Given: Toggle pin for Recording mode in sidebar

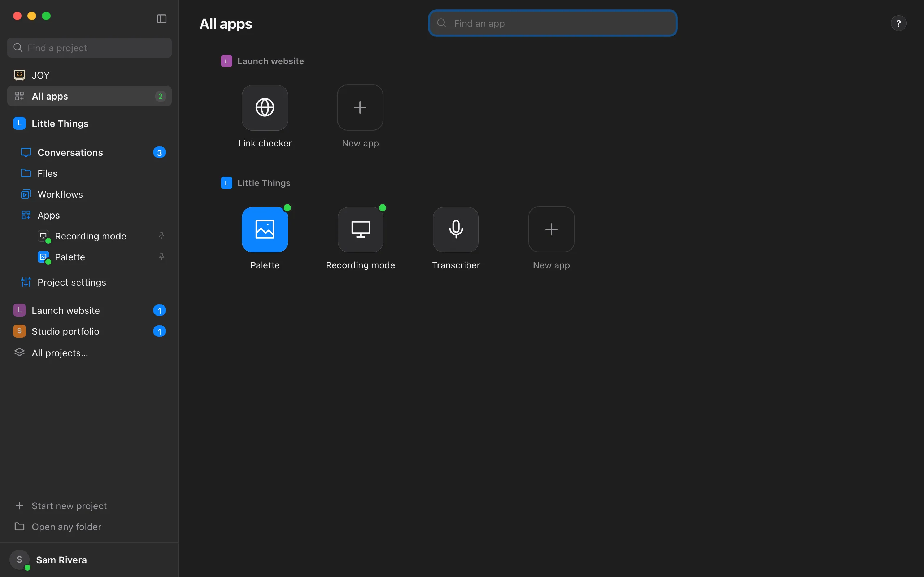Looking at the screenshot, I should [161, 236].
